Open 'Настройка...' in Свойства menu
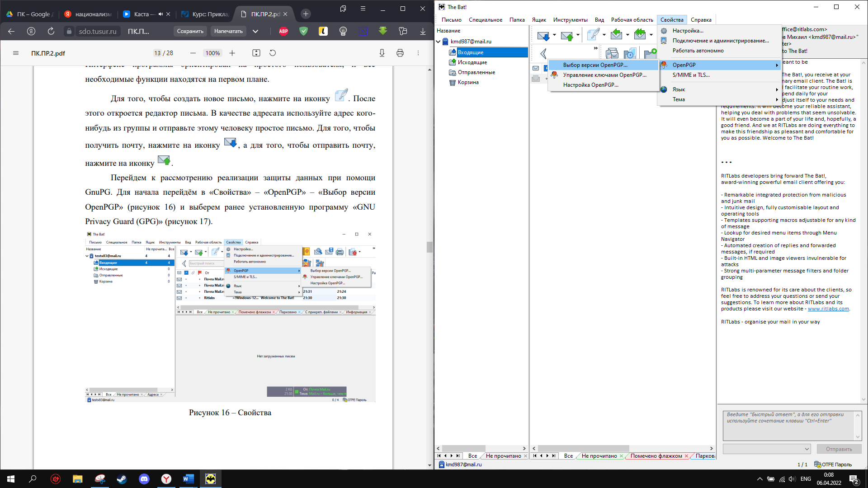The height and width of the screenshot is (488, 868). 720,31
